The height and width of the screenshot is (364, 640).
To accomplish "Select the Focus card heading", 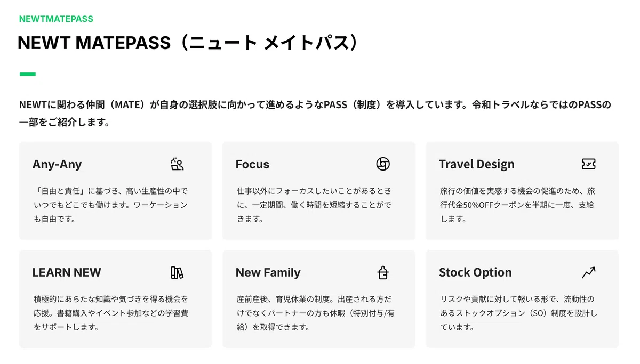I will [252, 164].
